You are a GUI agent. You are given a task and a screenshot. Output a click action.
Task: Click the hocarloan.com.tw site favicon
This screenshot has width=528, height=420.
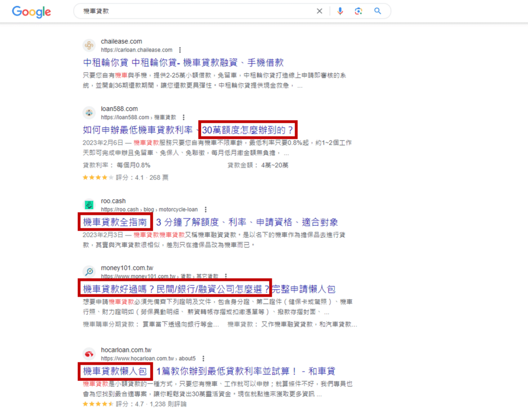(89, 354)
